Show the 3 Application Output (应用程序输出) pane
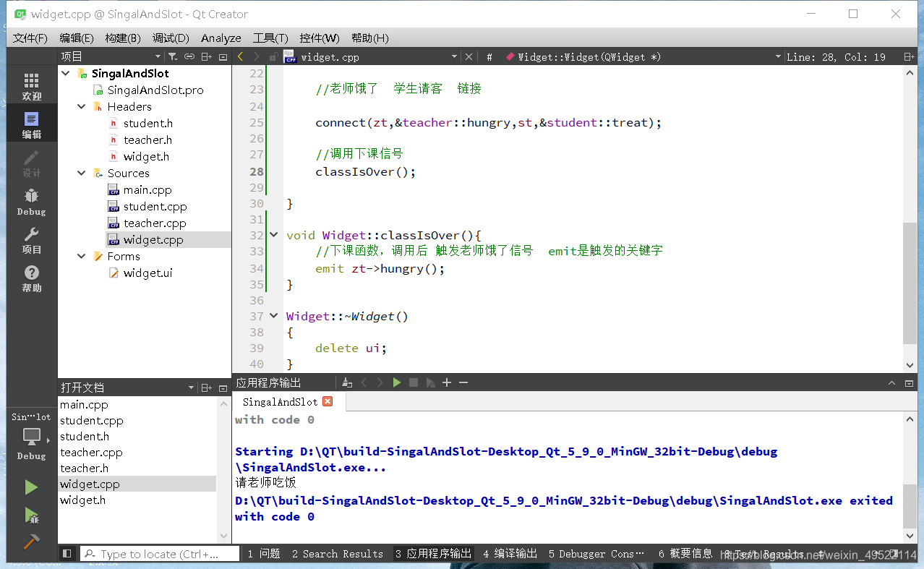The height and width of the screenshot is (569, 924). (433, 554)
